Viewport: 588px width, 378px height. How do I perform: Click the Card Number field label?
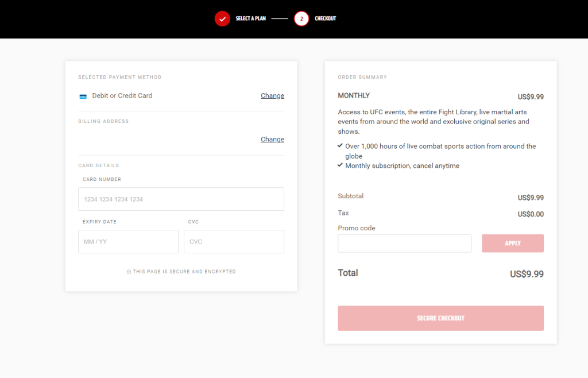(x=102, y=180)
